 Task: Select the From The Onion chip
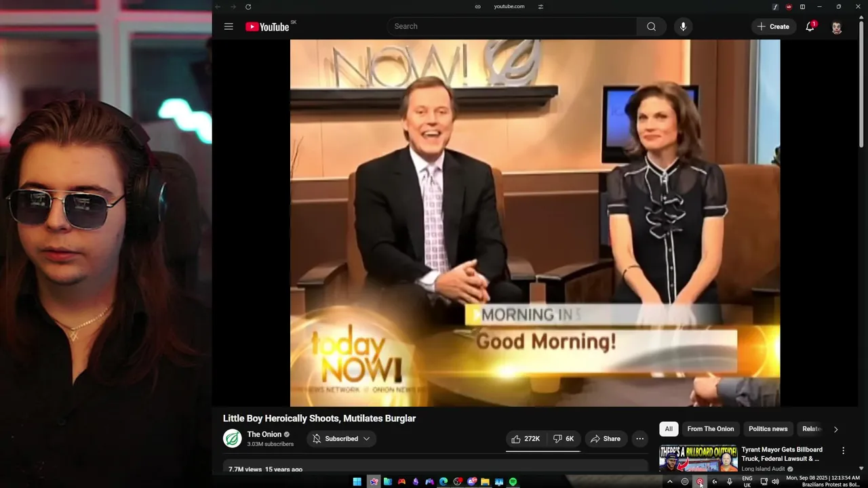click(x=710, y=429)
